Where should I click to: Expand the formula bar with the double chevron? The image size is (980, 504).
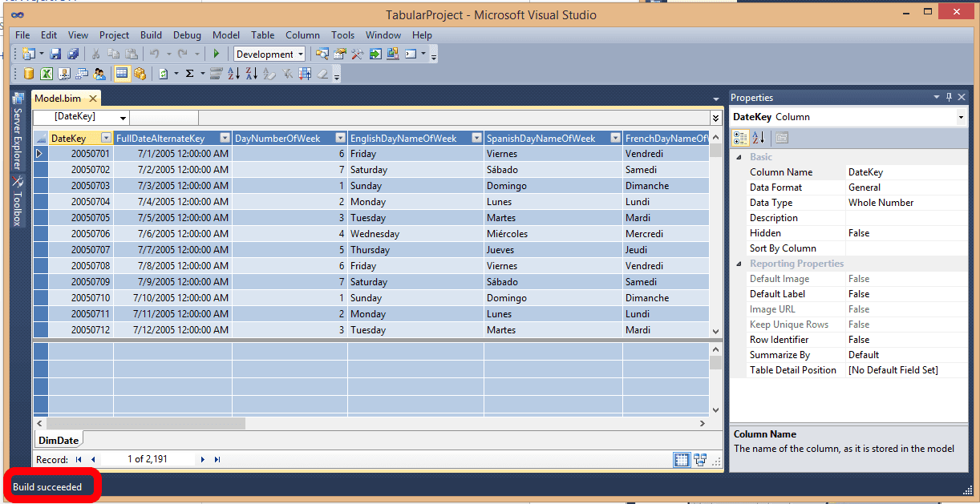point(716,118)
